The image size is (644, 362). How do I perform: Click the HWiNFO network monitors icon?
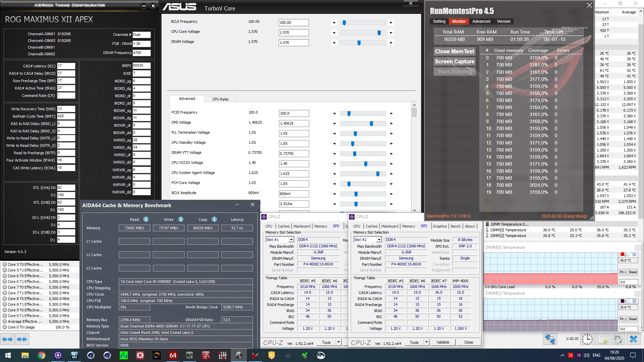click(x=550, y=339)
